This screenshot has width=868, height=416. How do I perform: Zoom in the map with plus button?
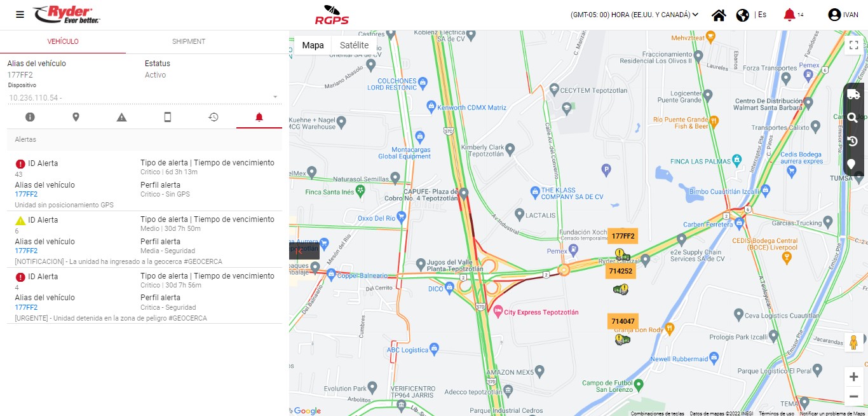[x=853, y=377]
